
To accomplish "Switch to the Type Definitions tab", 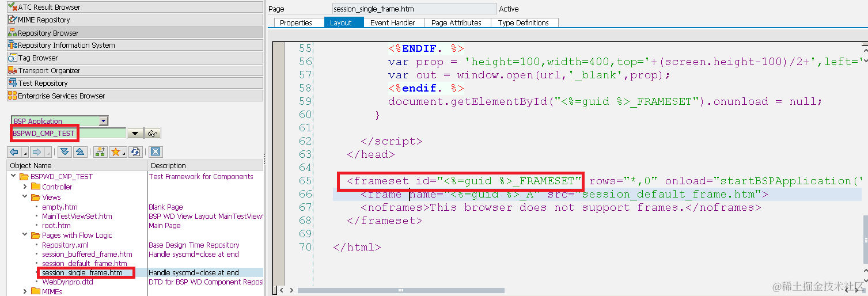I will point(524,22).
